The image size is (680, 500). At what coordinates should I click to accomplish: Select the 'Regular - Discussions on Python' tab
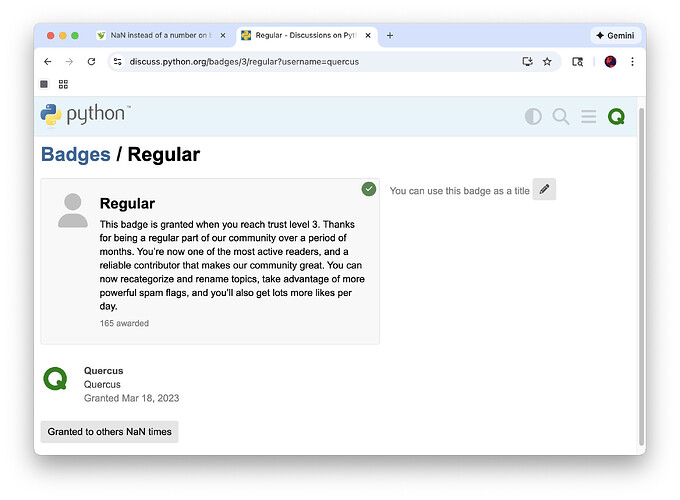pyautogui.click(x=306, y=36)
